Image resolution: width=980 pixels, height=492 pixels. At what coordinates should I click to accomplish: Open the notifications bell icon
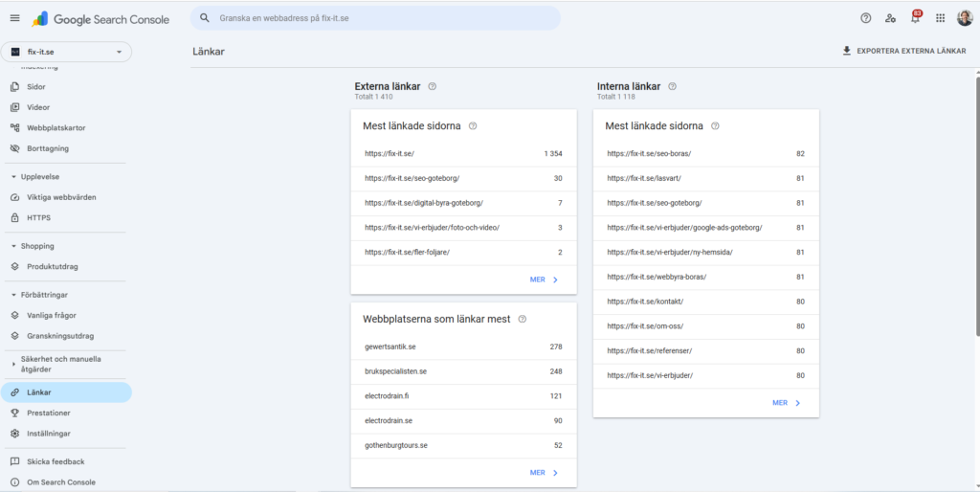pyautogui.click(x=915, y=18)
